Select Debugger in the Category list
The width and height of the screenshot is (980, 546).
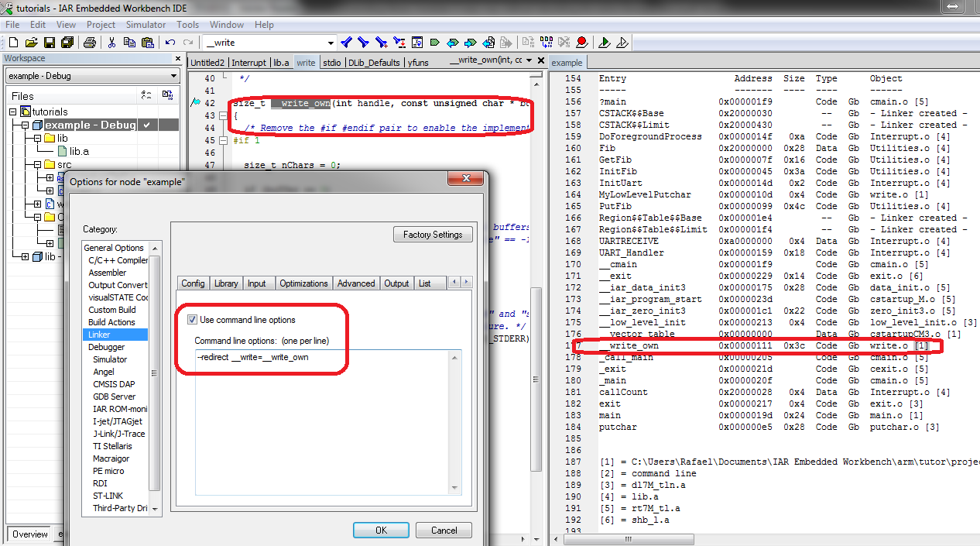point(107,347)
